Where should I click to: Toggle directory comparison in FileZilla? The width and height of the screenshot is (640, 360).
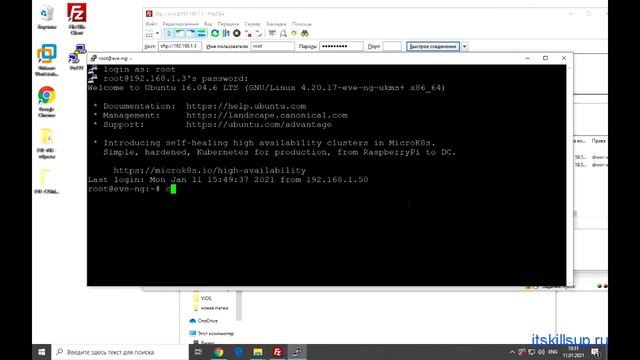[x=283, y=33]
